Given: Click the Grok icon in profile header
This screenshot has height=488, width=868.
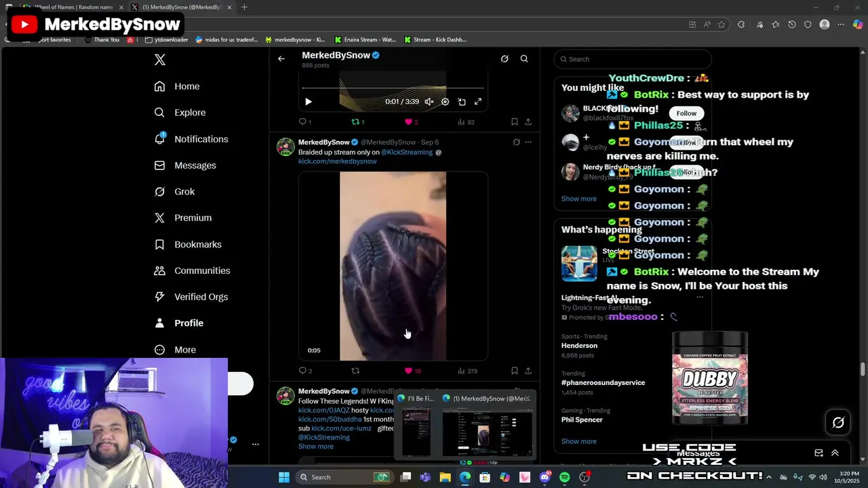Looking at the screenshot, I should point(505,59).
